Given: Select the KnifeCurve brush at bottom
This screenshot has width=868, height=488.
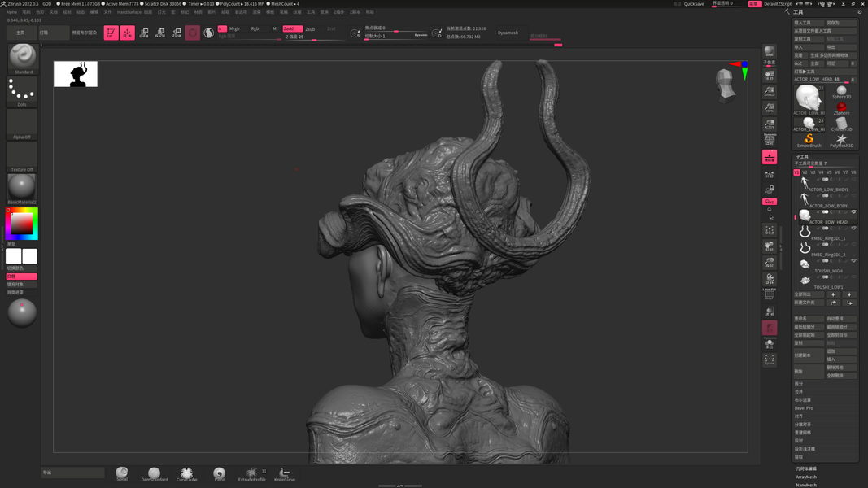Looking at the screenshot, I should click(285, 474).
